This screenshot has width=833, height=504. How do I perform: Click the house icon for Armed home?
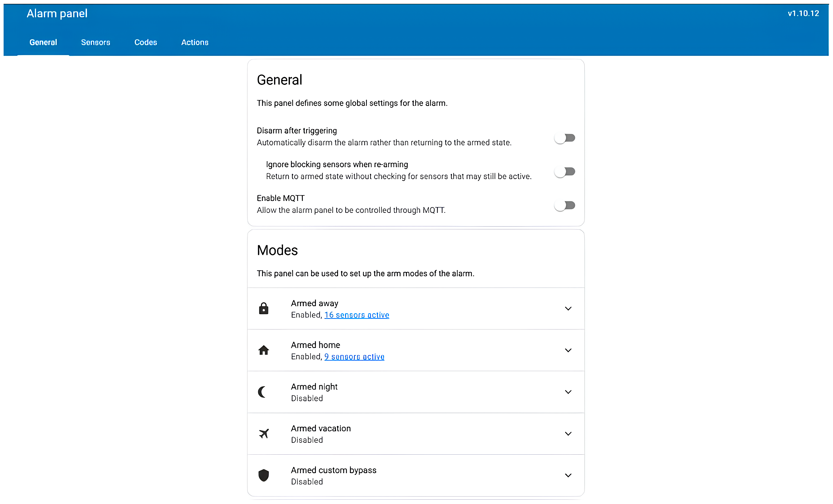[x=263, y=350]
